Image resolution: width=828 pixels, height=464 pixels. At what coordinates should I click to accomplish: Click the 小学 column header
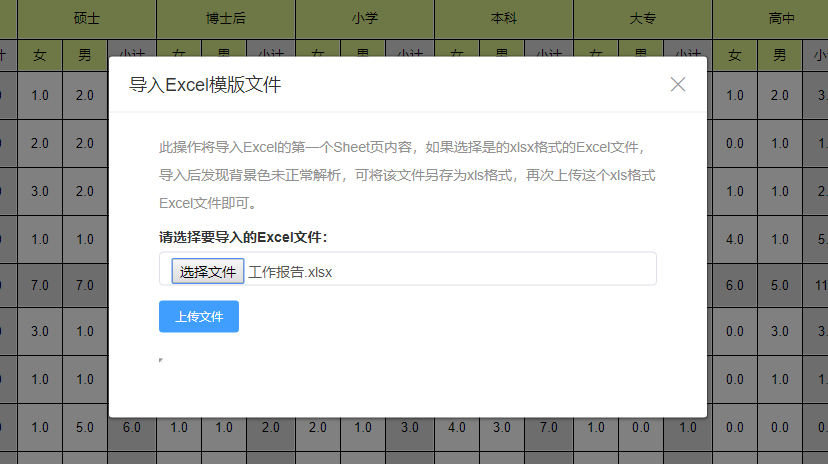[365, 18]
